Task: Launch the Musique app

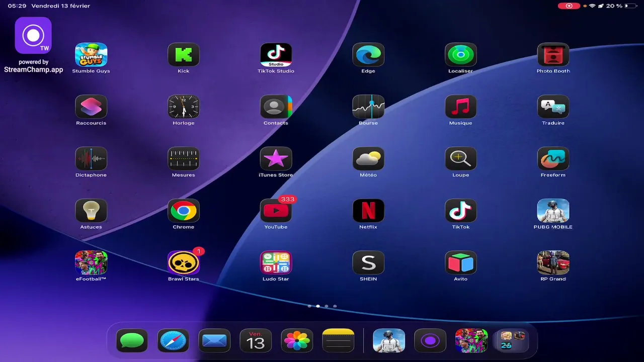Action: point(461,107)
